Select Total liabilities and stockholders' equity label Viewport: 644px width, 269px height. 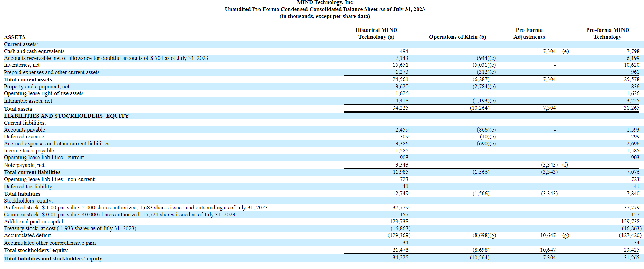(x=53, y=259)
